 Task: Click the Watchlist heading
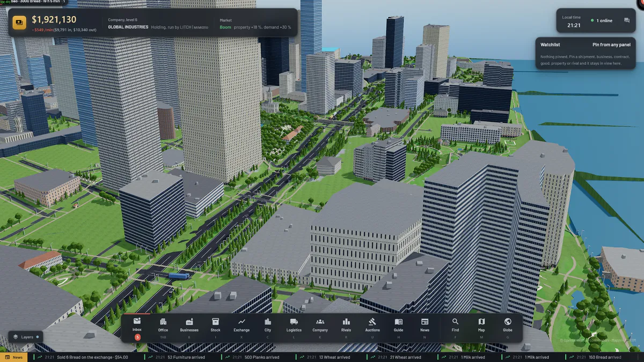(x=550, y=45)
